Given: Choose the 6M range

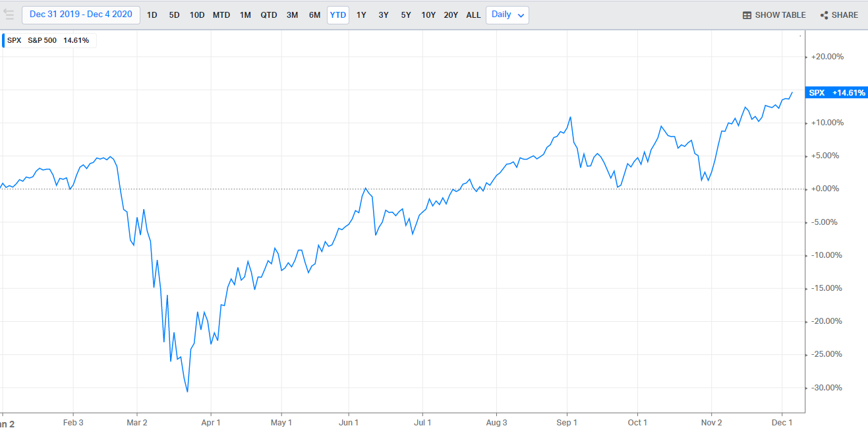Looking at the screenshot, I should tap(315, 15).
